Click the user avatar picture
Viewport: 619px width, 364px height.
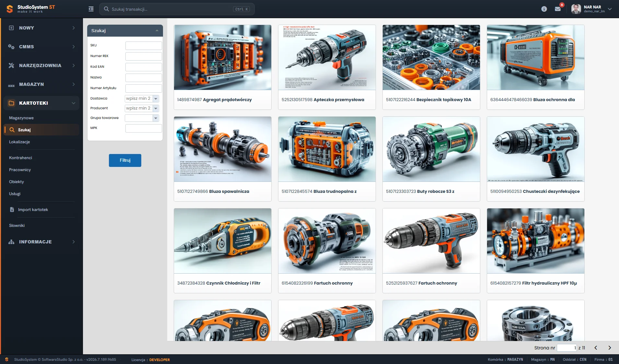tap(576, 9)
